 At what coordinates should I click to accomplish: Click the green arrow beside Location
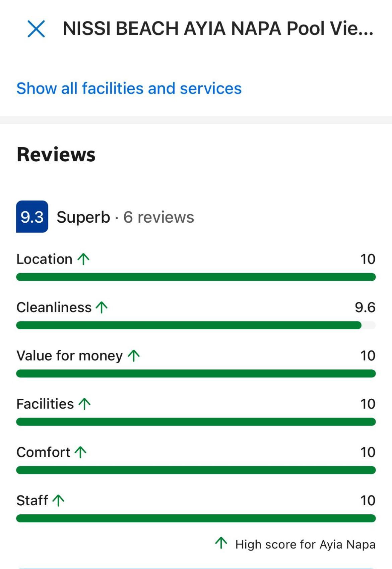coord(83,259)
